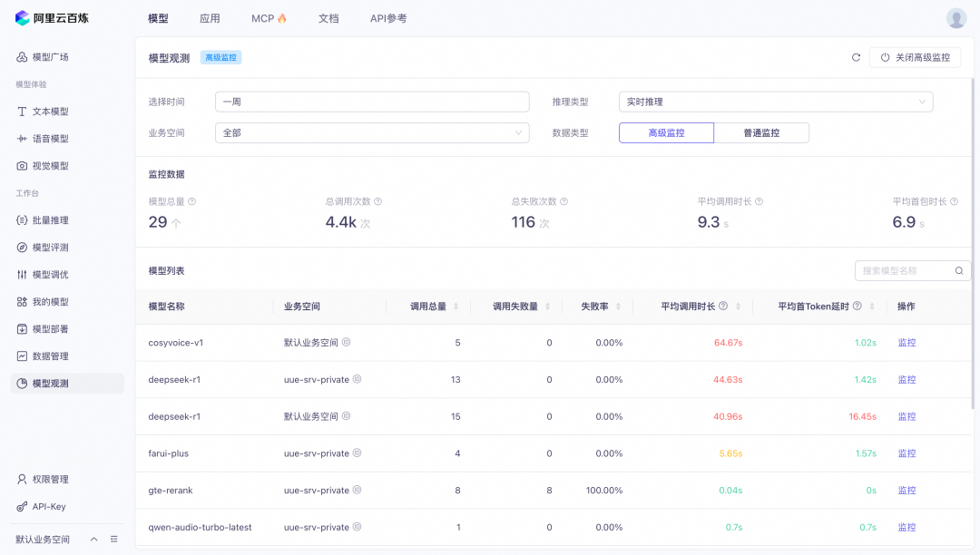Switch data type to 普通监控
Image resolution: width=980 pixels, height=555 pixels.
(761, 132)
